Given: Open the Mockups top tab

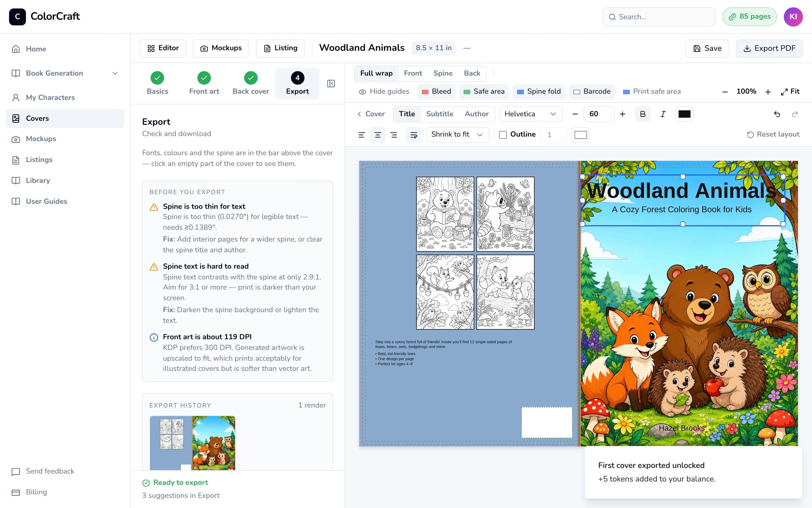Looking at the screenshot, I should click(x=221, y=48).
